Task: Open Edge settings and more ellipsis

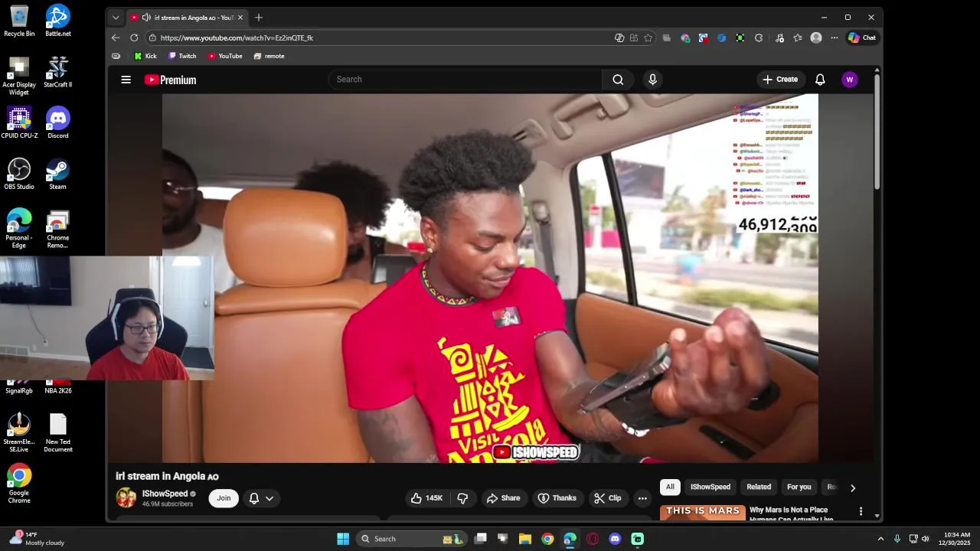Action: (x=835, y=37)
